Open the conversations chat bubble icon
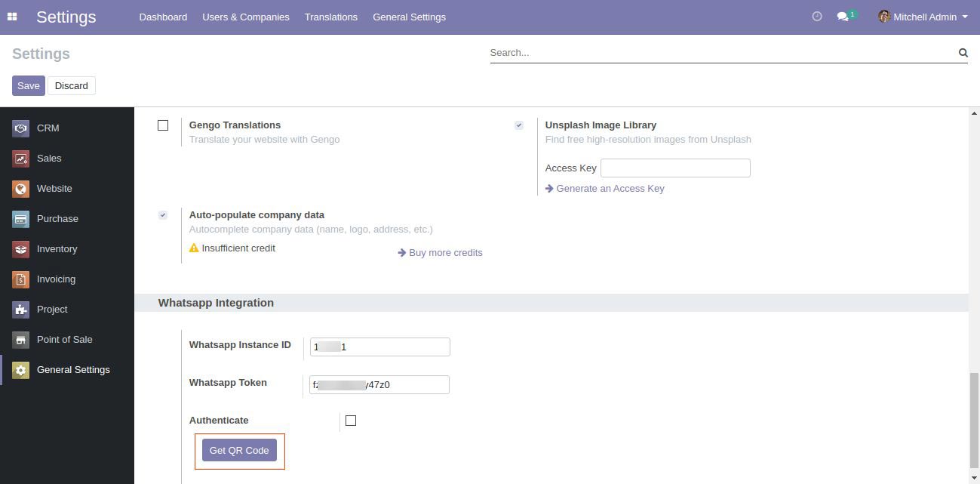Screen dimensions: 980x484 tap(843, 17)
